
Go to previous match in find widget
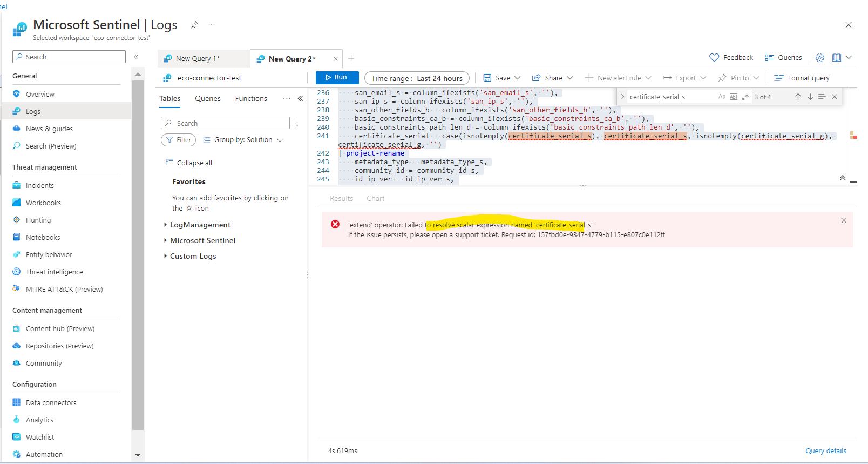798,97
